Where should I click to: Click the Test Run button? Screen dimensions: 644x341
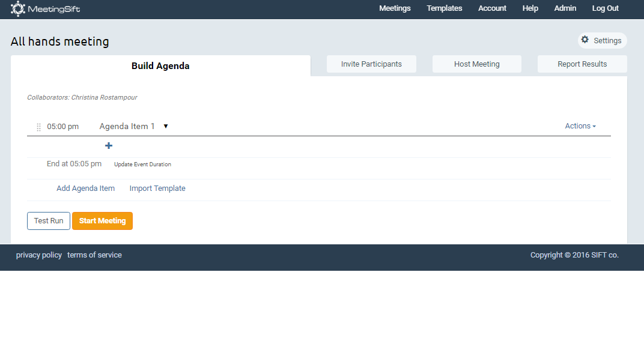(49, 221)
